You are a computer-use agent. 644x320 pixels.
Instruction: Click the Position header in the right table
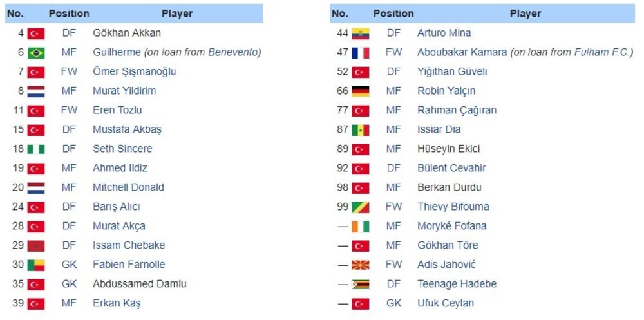pyautogui.click(x=393, y=14)
